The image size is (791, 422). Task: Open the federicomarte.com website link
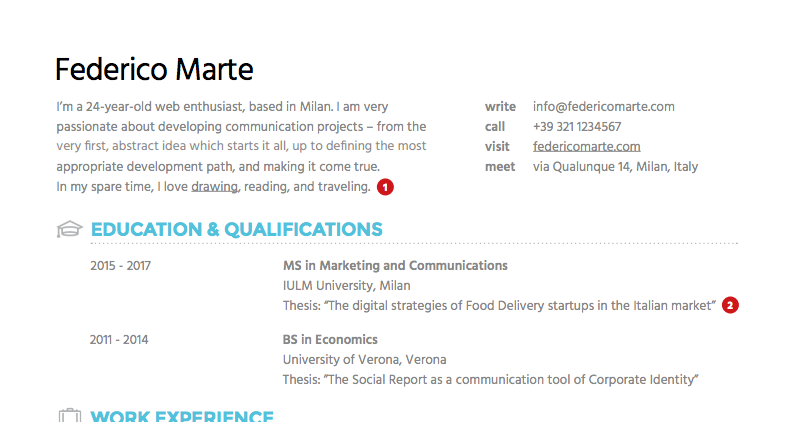click(587, 147)
